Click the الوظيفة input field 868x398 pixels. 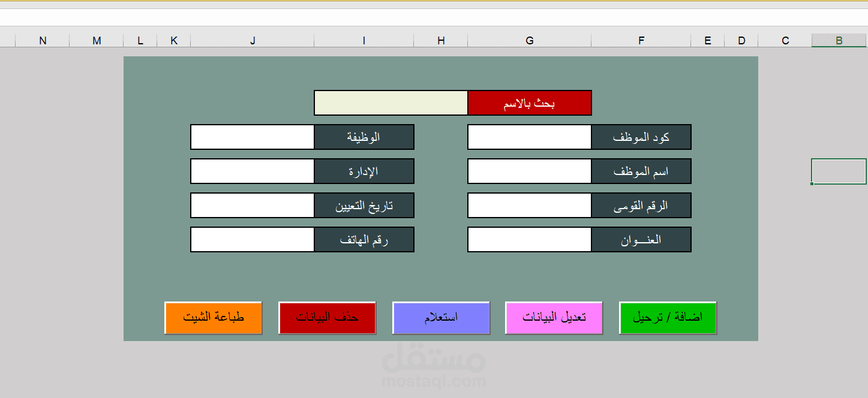tap(252, 137)
